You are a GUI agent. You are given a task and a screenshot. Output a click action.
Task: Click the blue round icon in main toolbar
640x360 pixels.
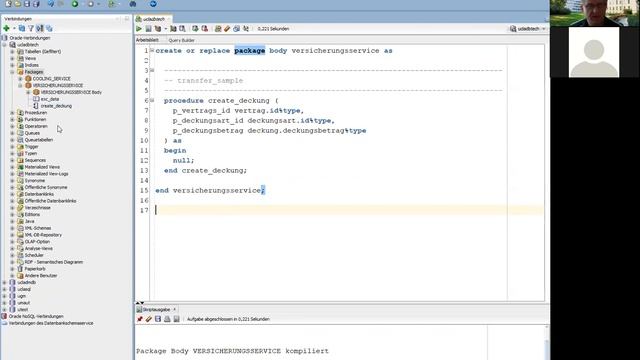153,4
